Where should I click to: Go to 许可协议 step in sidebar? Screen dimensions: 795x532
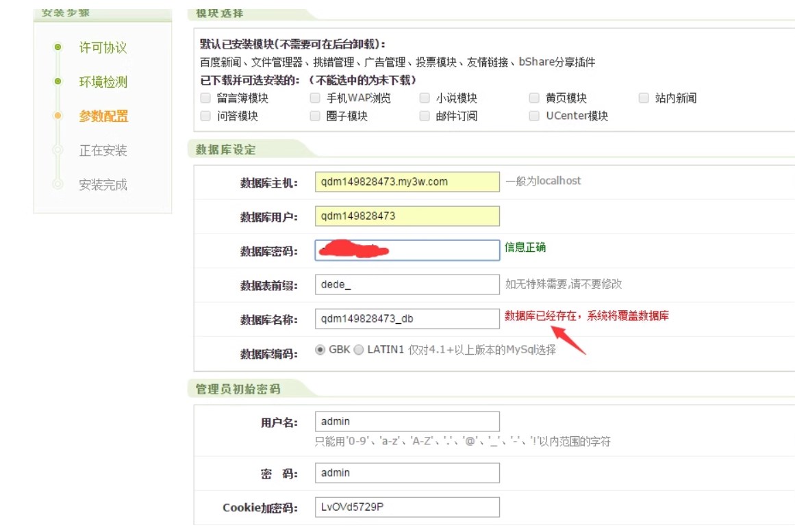(x=103, y=48)
